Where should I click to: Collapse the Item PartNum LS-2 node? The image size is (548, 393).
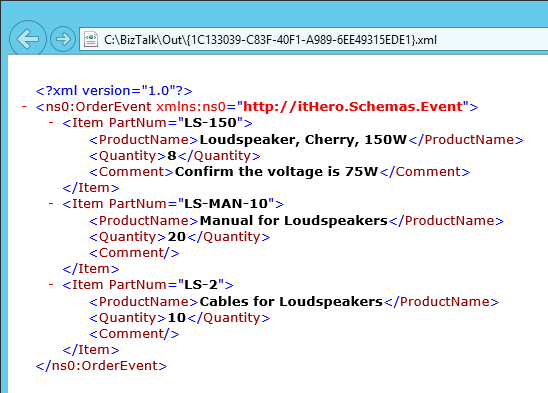pos(51,285)
